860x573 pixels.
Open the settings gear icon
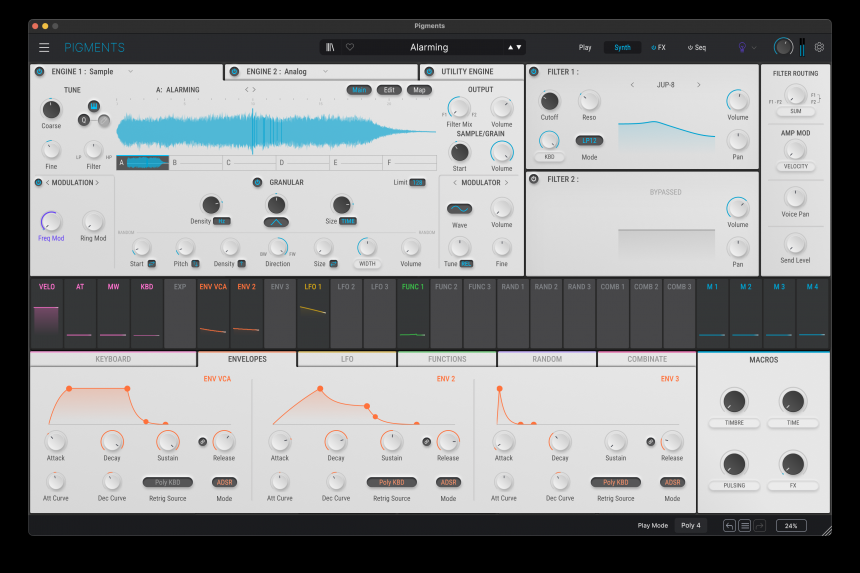tap(819, 47)
